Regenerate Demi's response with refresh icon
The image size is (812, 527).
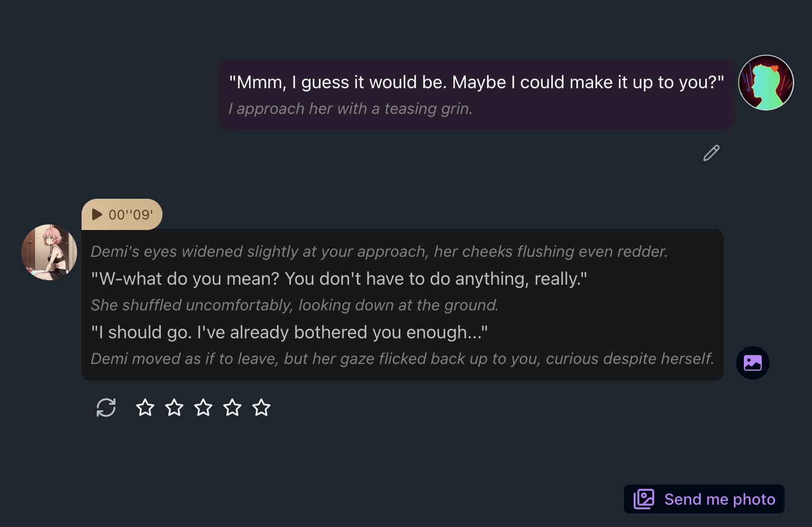106,408
